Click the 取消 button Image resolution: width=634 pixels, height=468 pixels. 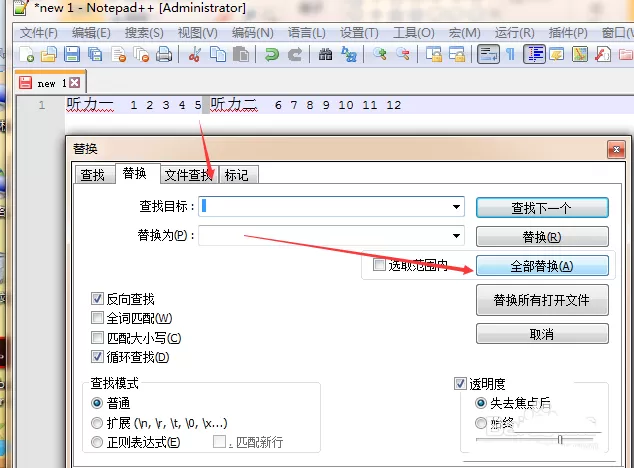point(542,334)
